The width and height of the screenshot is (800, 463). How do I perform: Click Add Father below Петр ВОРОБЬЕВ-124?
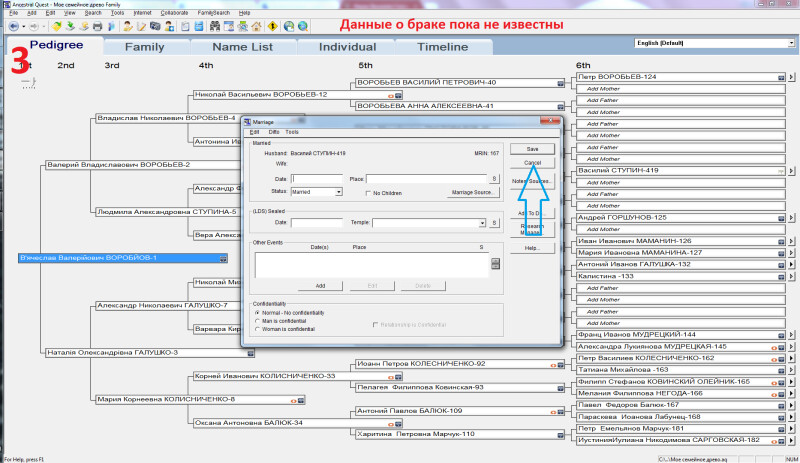(x=680, y=101)
